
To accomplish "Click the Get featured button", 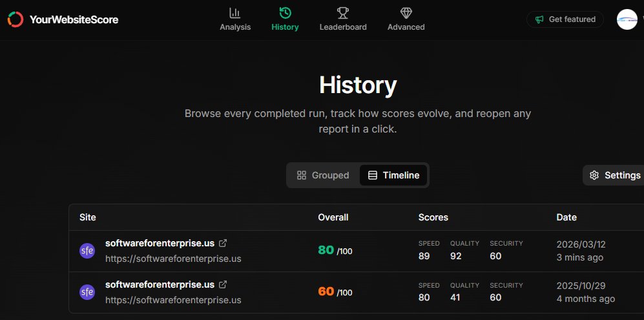I will click(565, 19).
